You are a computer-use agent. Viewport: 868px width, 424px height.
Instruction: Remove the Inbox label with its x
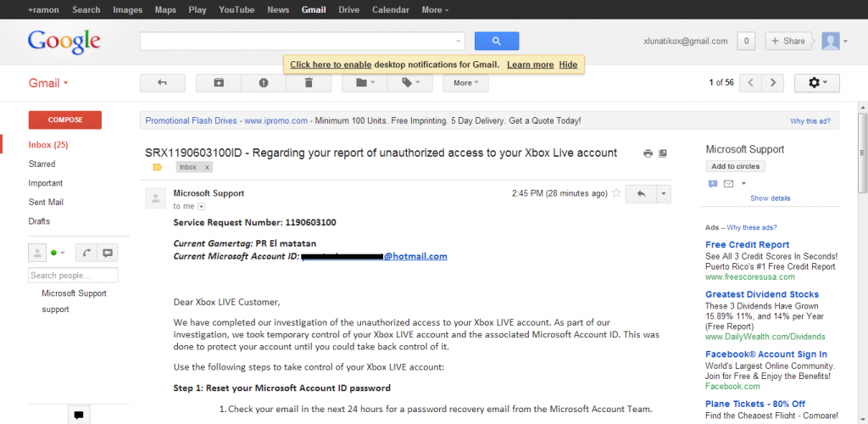(207, 167)
